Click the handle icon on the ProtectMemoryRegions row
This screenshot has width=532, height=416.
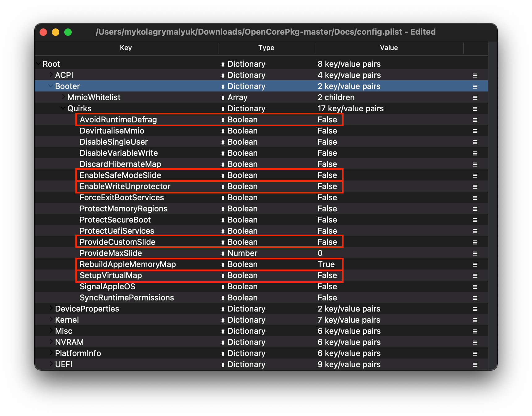pos(475,209)
